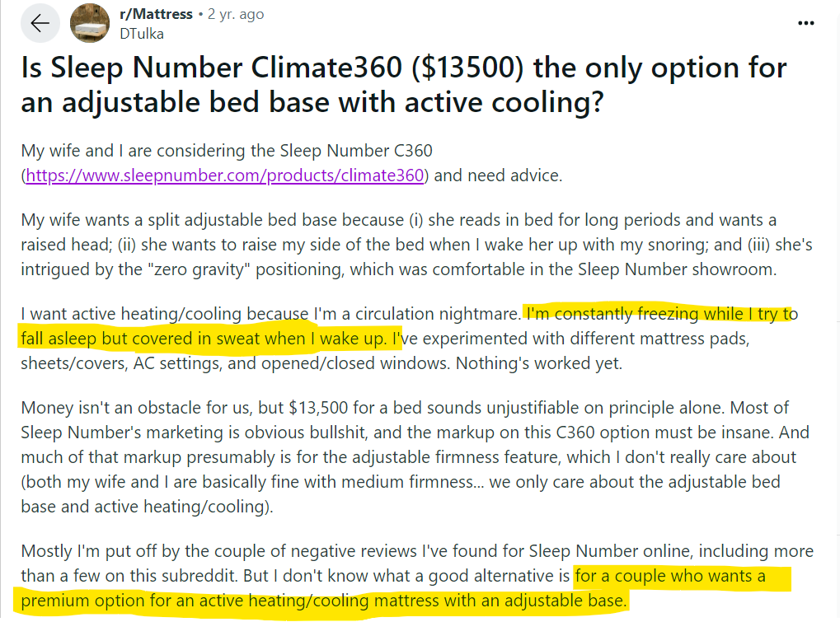Click the back arrow button
The height and width of the screenshot is (622, 840).
pyautogui.click(x=40, y=23)
